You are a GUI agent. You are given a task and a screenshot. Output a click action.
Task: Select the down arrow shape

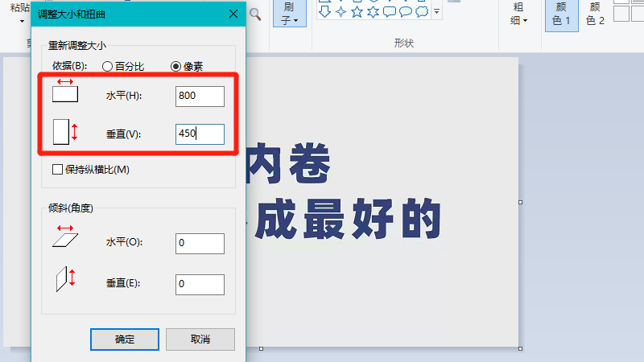pos(324,12)
